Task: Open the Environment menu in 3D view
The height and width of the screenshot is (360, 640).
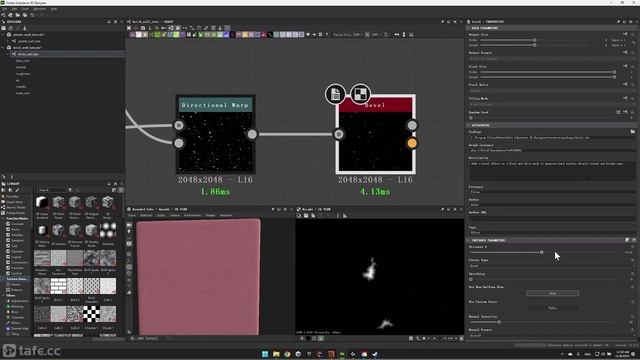Action: click(x=192, y=215)
